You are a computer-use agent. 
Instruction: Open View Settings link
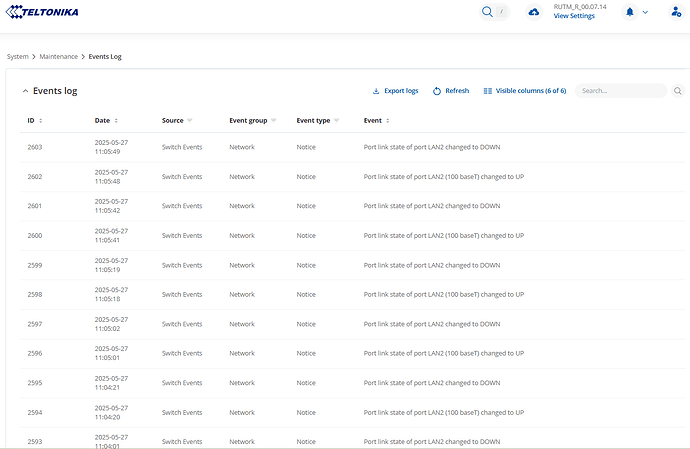pyautogui.click(x=574, y=16)
